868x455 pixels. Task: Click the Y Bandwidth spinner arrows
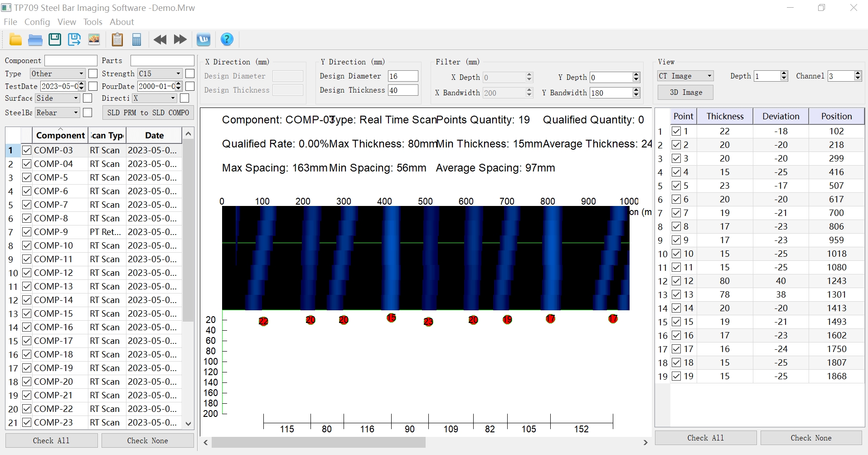pyautogui.click(x=636, y=93)
